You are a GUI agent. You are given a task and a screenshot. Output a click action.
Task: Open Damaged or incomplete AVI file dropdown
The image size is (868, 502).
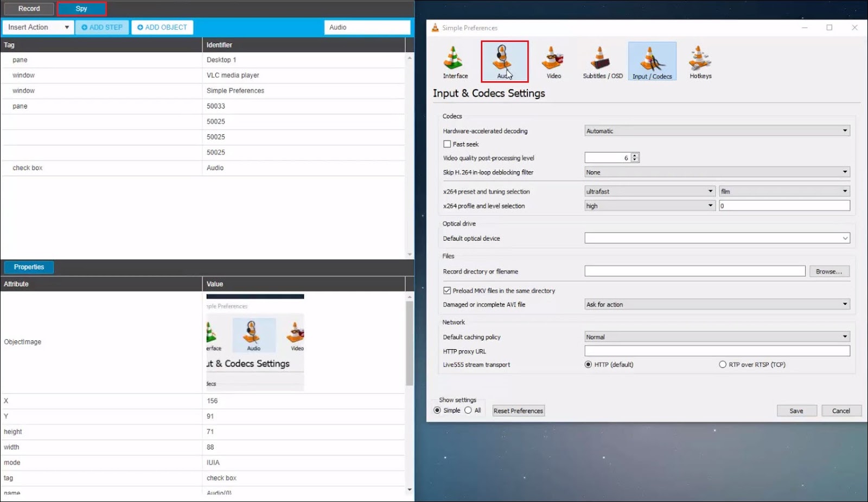[717, 305]
